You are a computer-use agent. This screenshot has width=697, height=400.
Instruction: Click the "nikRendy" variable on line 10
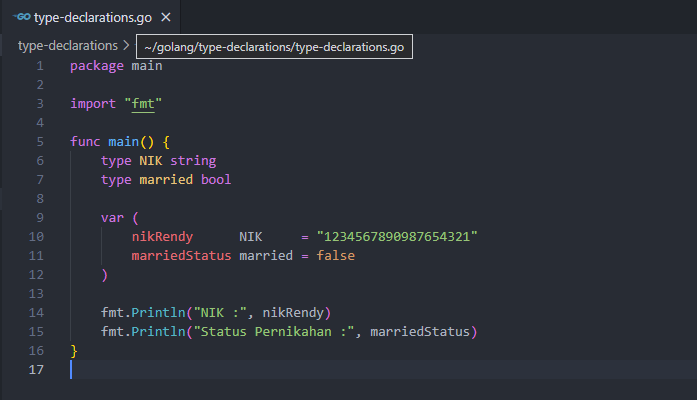pyautogui.click(x=162, y=237)
